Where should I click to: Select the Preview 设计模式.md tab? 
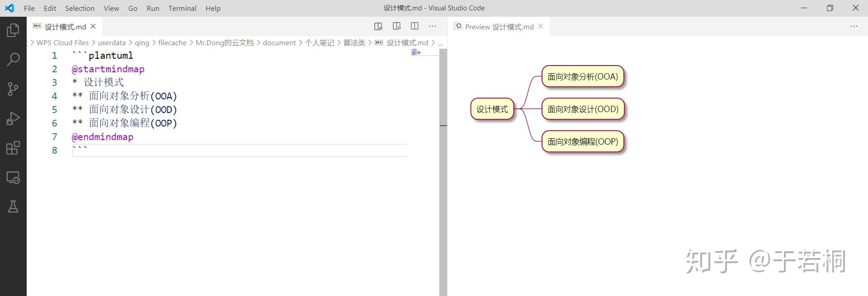pyautogui.click(x=499, y=27)
